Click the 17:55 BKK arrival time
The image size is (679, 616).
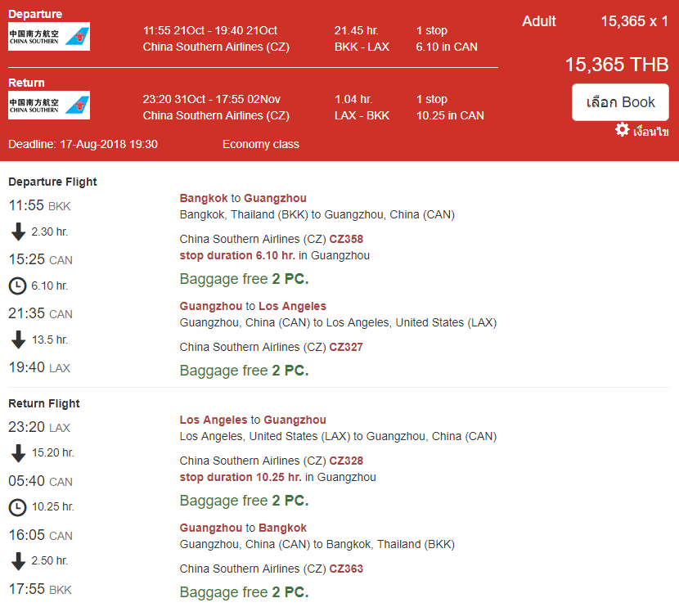40,589
